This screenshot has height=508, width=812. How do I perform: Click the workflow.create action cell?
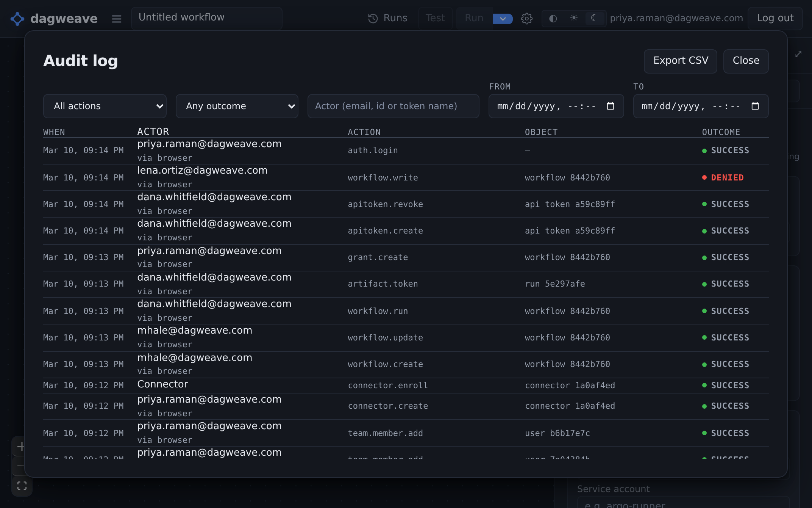(x=385, y=364)
